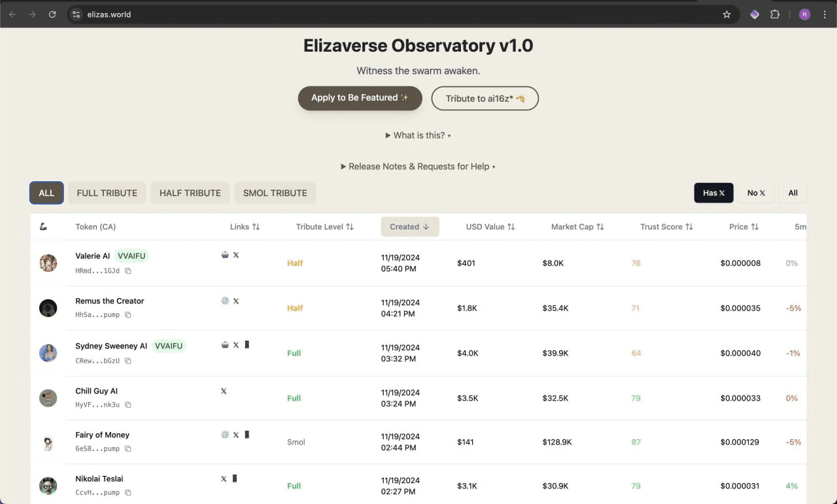Select the FULL TRIBUTE tab
This screenshot has height=504, width=837.
tap(107, 193)
